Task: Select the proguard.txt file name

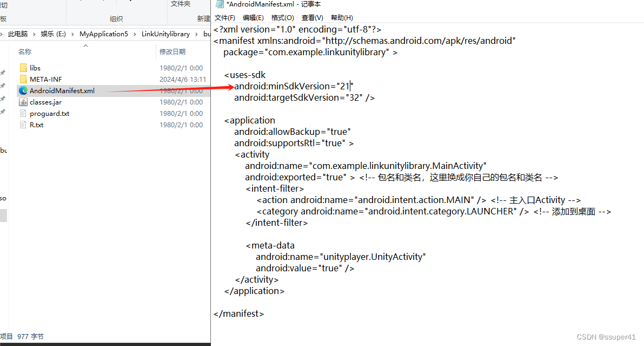Action: point(49,114)
